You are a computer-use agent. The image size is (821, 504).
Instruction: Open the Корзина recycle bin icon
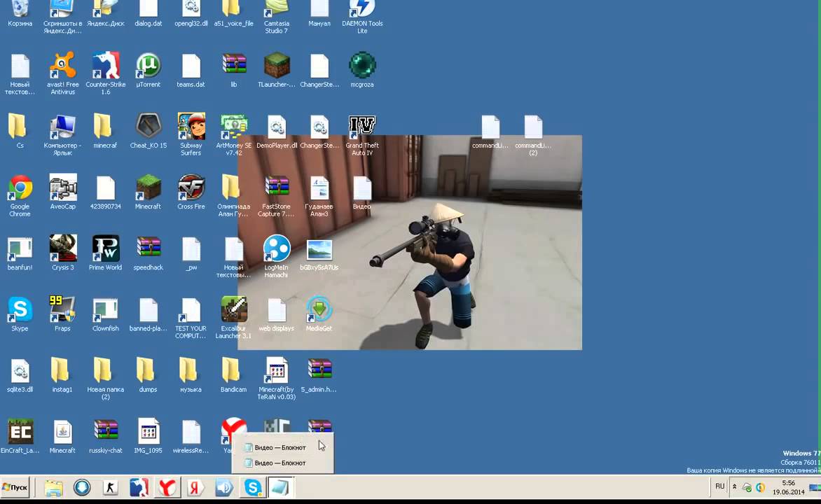tap(20, 9)
